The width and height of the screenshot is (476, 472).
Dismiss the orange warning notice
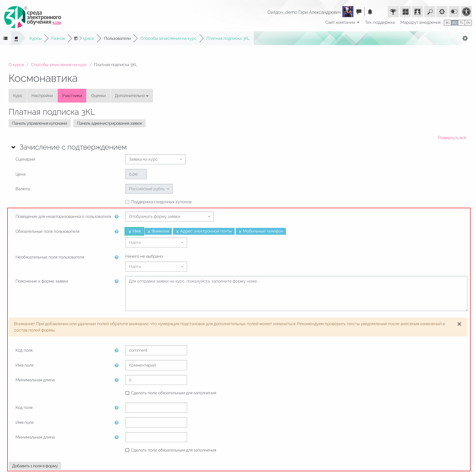tap(459, 324)
